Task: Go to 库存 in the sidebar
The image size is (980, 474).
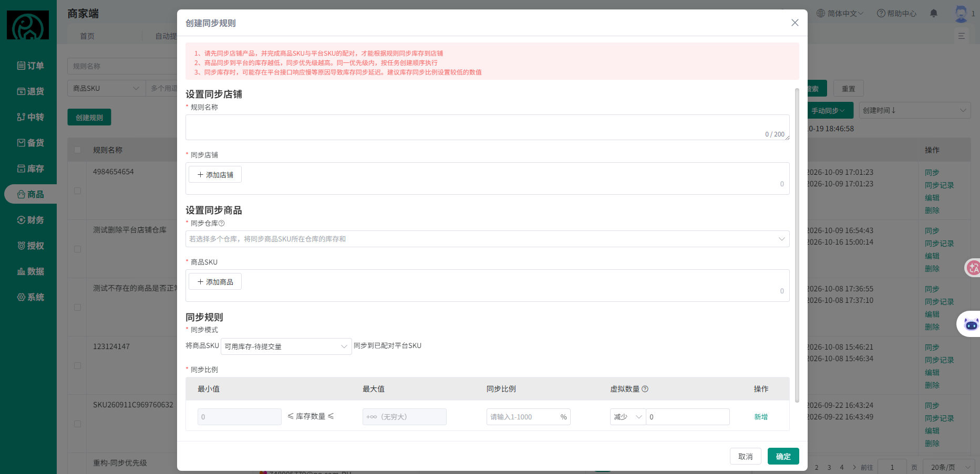Action: click(30, 168)
